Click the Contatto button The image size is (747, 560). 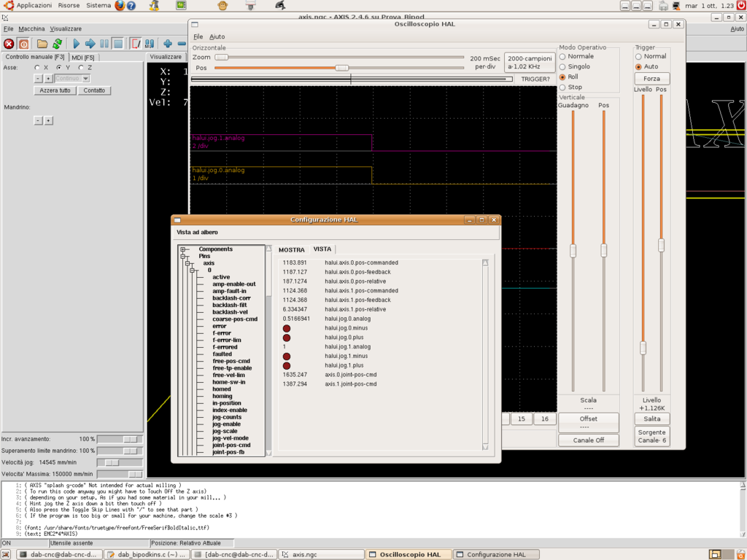94,90
